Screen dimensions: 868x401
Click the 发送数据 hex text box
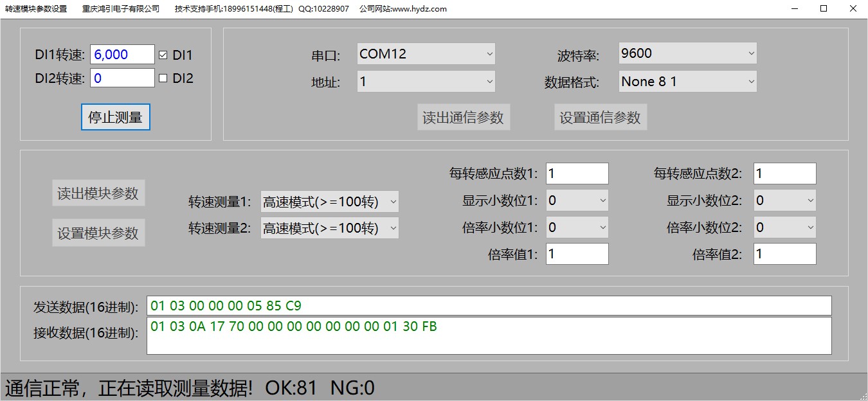click(x=489, y=306)
